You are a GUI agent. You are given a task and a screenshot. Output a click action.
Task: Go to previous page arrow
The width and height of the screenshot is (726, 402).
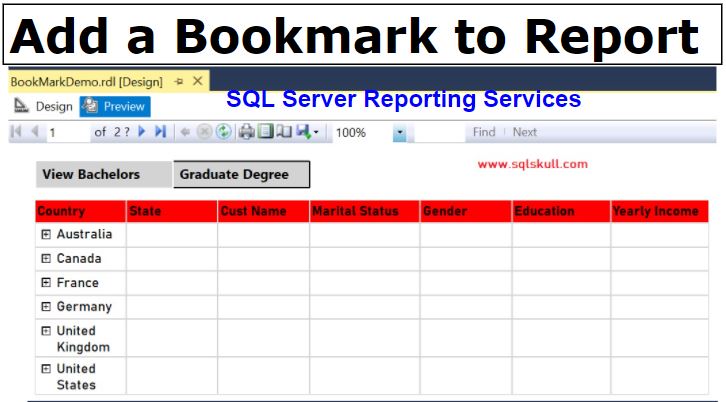click(35, 132)
